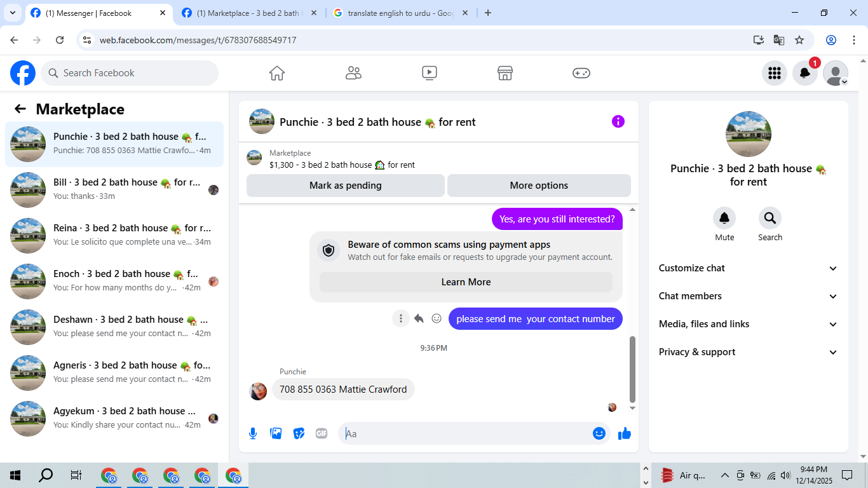Open Enoch conversation in list
The width and height of the screenshot is (868, 488).
coord(114,281)
